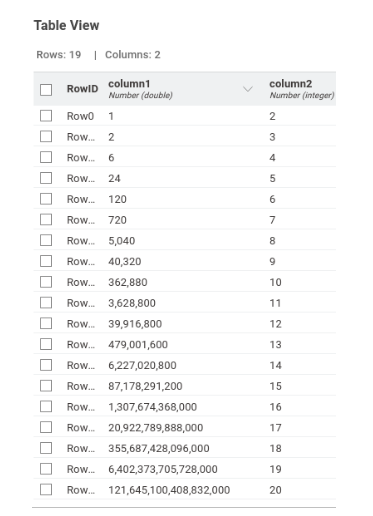The height and width of the screenshot is (516, 373).
Task: Select column2 cell with value 19
Action: click(275, 469)
